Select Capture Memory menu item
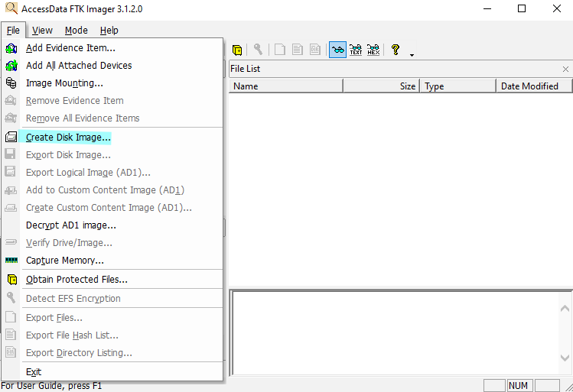 [x=64, y=261]
